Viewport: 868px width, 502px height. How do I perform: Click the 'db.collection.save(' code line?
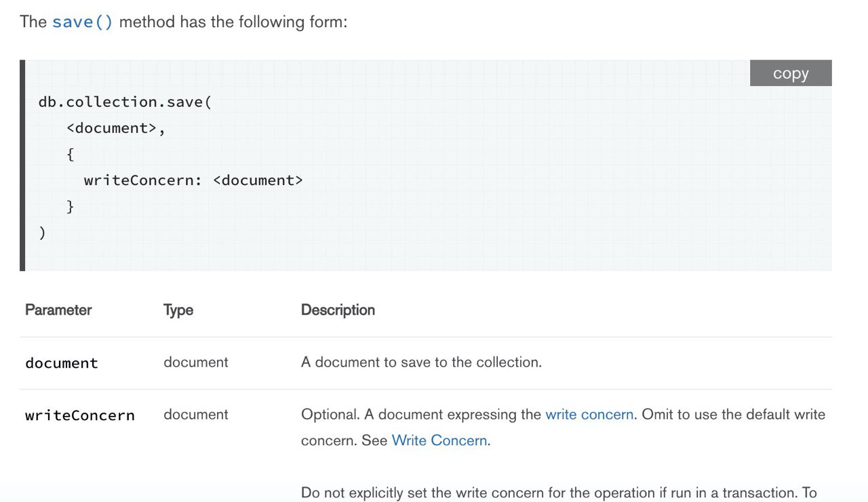(x=125, y=102)
